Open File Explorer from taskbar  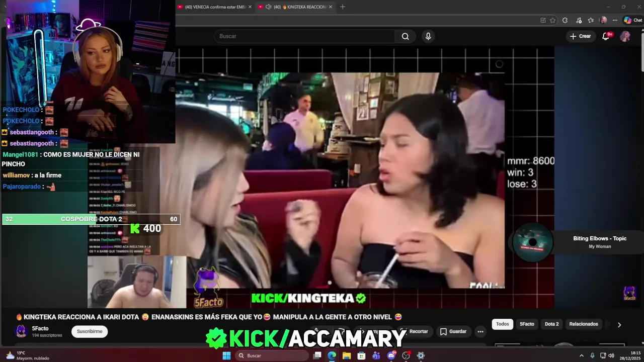pyautogui.click(x=347, y=355)
